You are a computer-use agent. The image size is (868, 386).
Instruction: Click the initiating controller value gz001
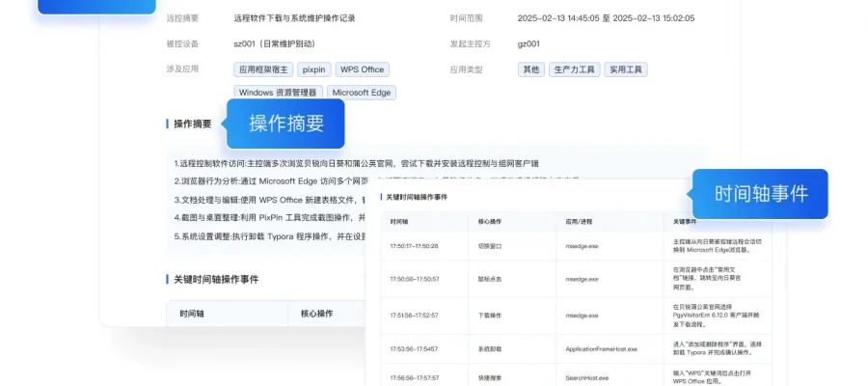click(529, 43)
